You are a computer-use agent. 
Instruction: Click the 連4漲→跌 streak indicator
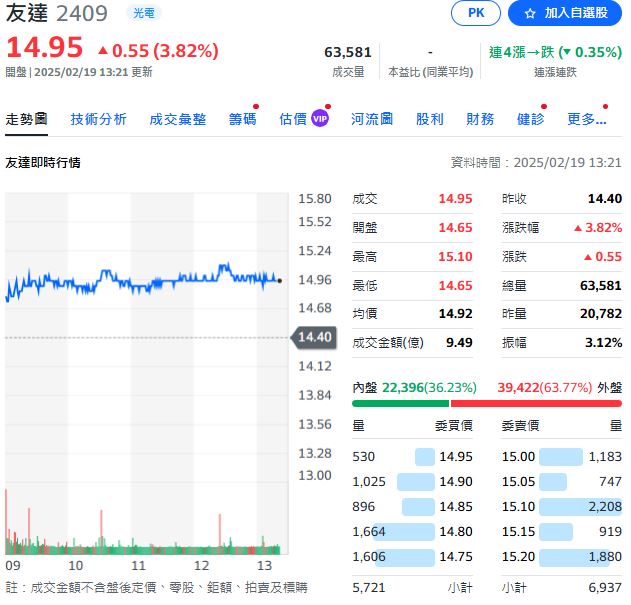(555, 52)
